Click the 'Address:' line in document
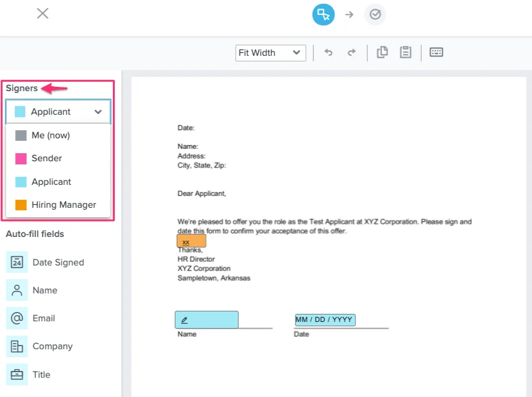 coord(192,156)
